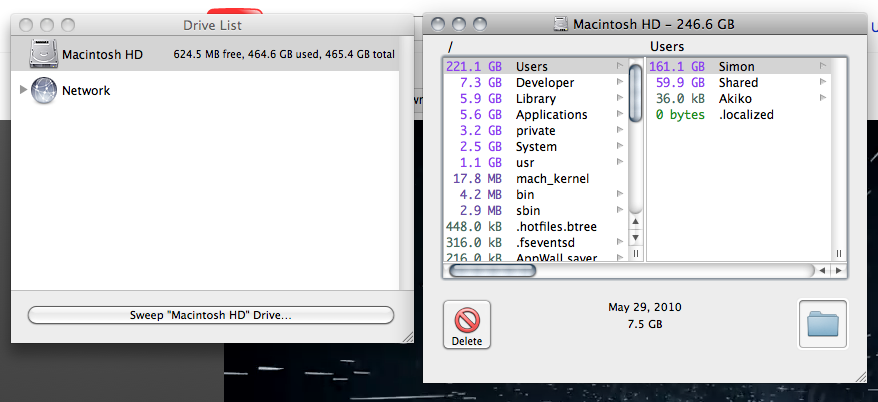
Task: Click horizontal scroll right arrow
Action: (x=838, y=270)
